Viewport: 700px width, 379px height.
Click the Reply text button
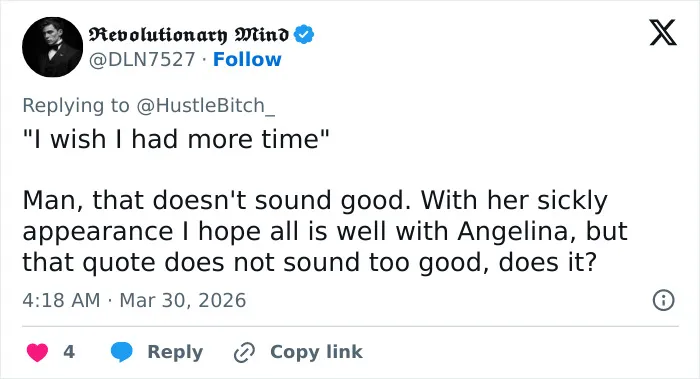click(x=175, y=352)
